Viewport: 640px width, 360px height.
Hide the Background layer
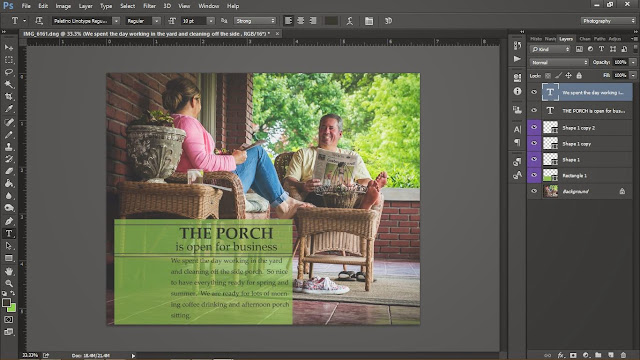534,191
